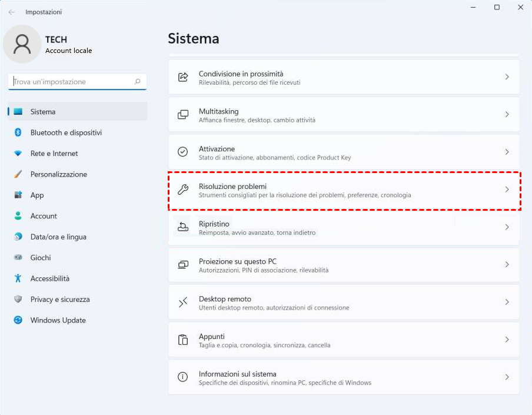The height and width of the screenshot is (415, 532).
Task: Click the search magnifier icon
Action: pyautogui.click(x=138, y=82)
